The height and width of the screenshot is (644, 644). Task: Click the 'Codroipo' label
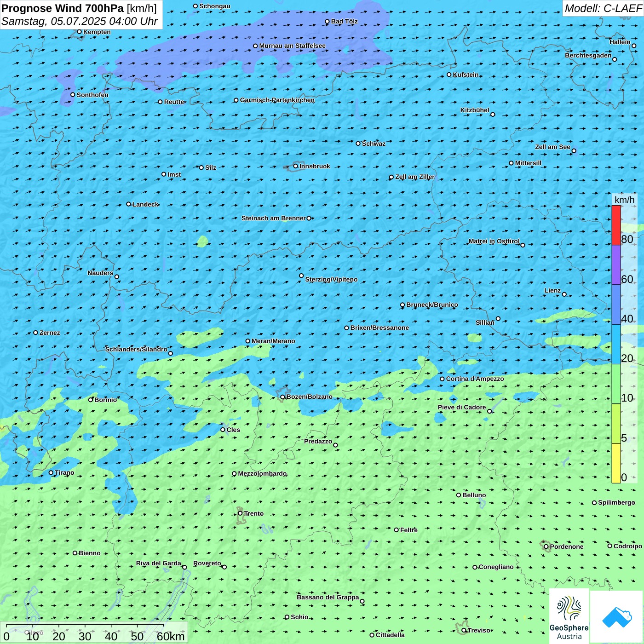[628, 546]
